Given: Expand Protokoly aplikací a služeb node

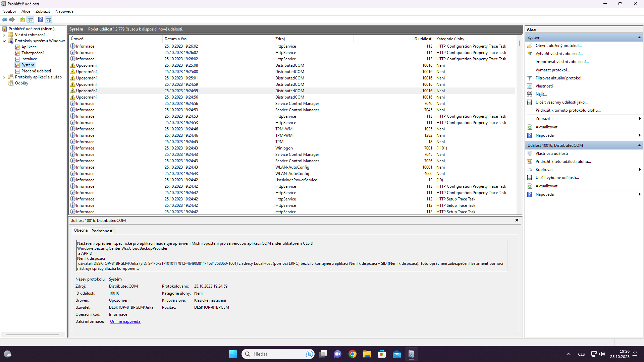Looking at the screenshot, I should click(4, 77).
